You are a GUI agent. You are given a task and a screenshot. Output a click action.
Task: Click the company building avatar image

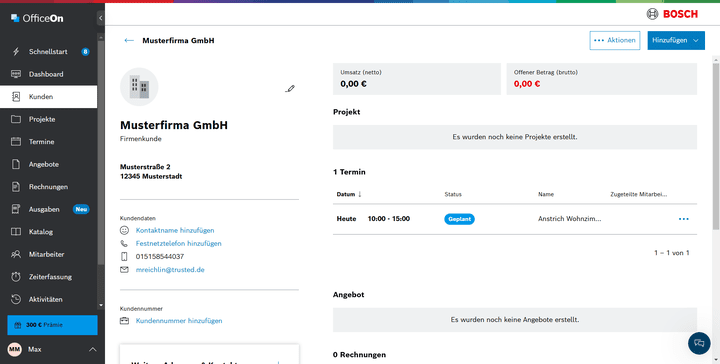tap(139, 87)
